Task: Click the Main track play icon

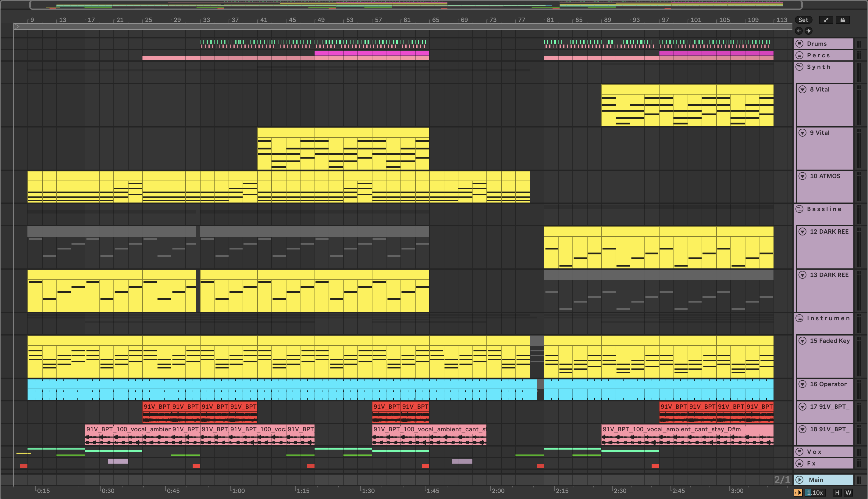Action: (799, 480)
